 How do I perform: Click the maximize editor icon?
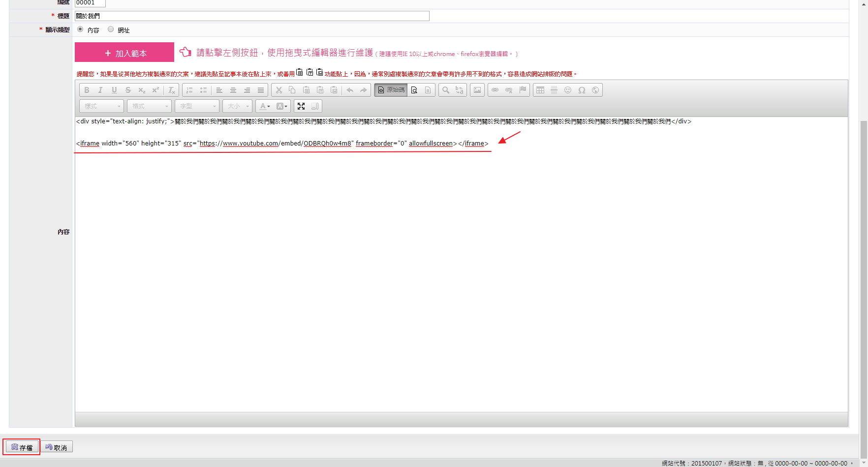[301, 106]
